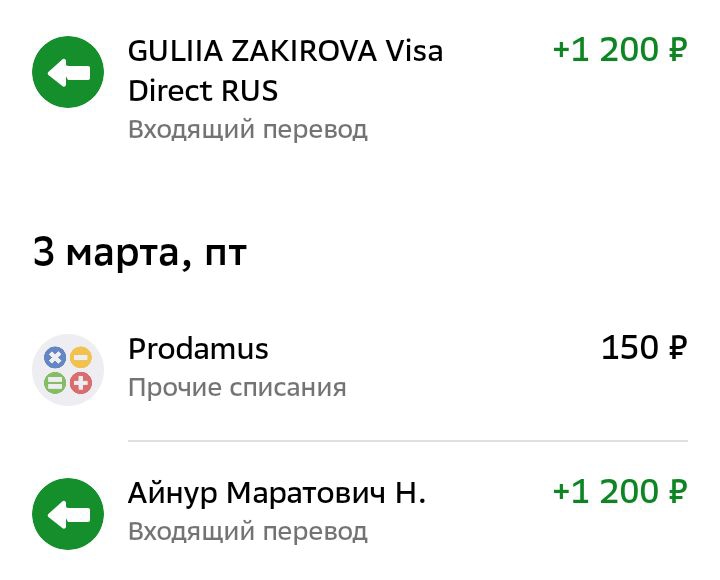Tap the ruble sign beside the 150 amount
Viewport: 720px width, 580px height.
click(677, 348)
